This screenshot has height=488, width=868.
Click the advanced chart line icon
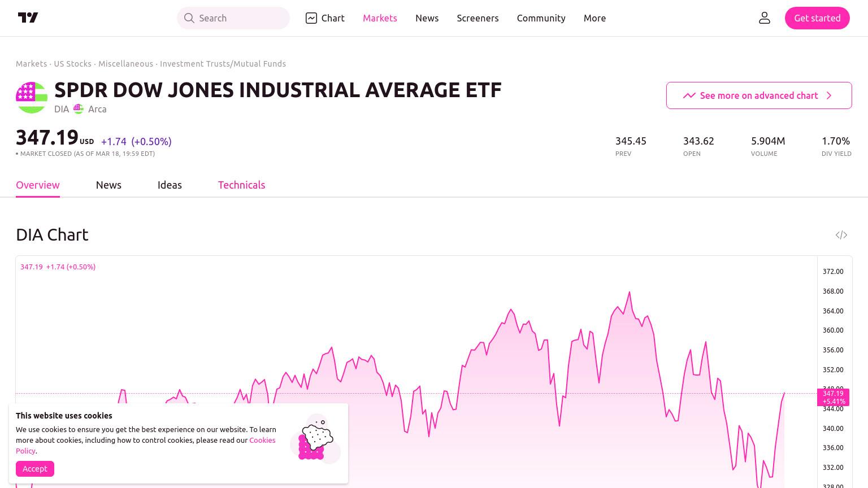click(689, 95)
